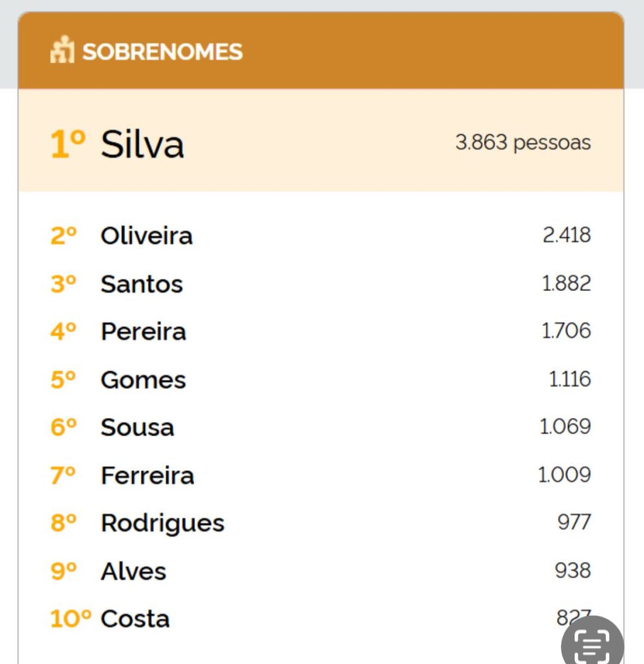Open the Oliveira surname entry
The height and width of the screenshot is (664, 644).
click(x=147, y=236)
